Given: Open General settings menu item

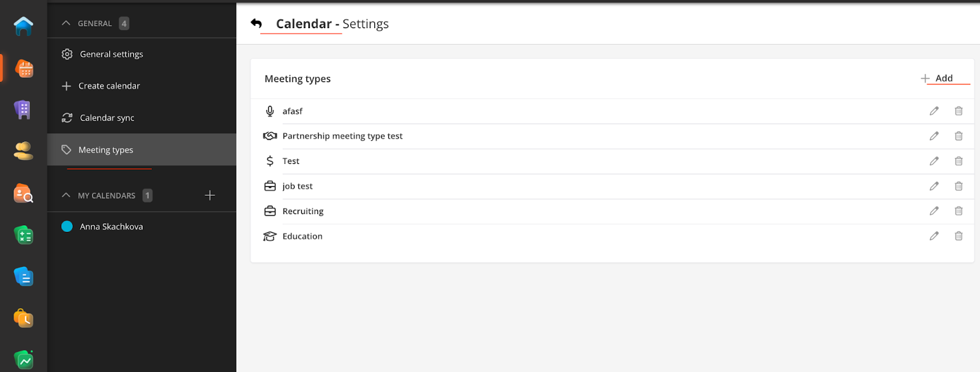Looking at the screenshot, I should 111,54.
